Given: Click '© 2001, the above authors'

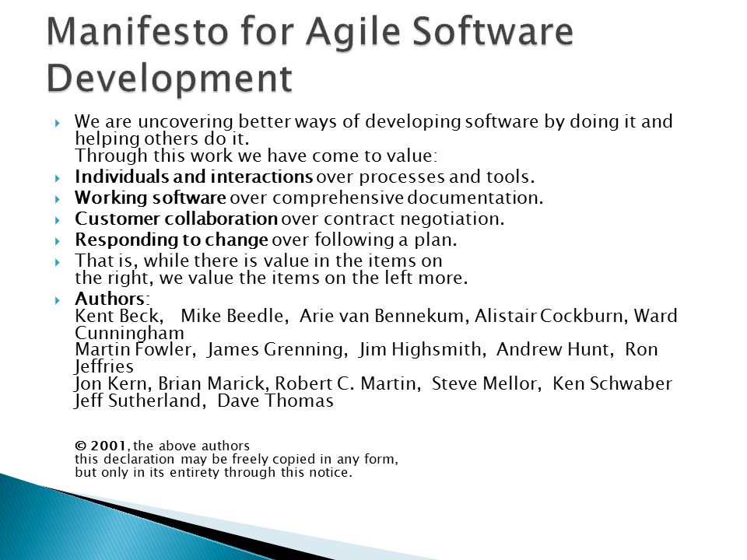Looking at the screenshot, I should (x=162, y=446).
